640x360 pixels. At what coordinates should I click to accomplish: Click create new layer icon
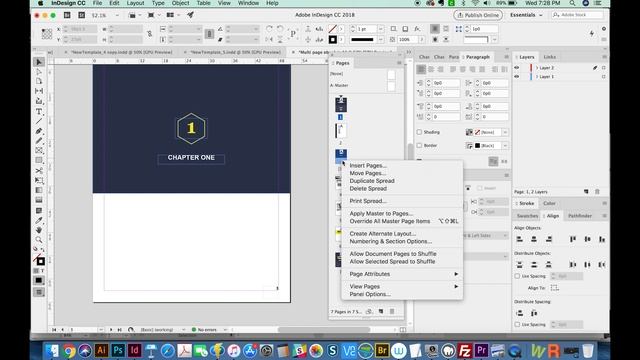[x=586, y=191]
